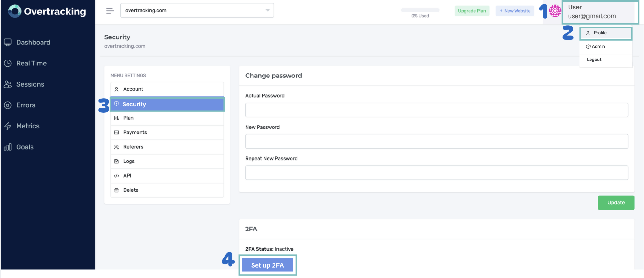Click the MENU SETTINGS label
The width and height of the screenshot is (644, 278).
[128, 76]
